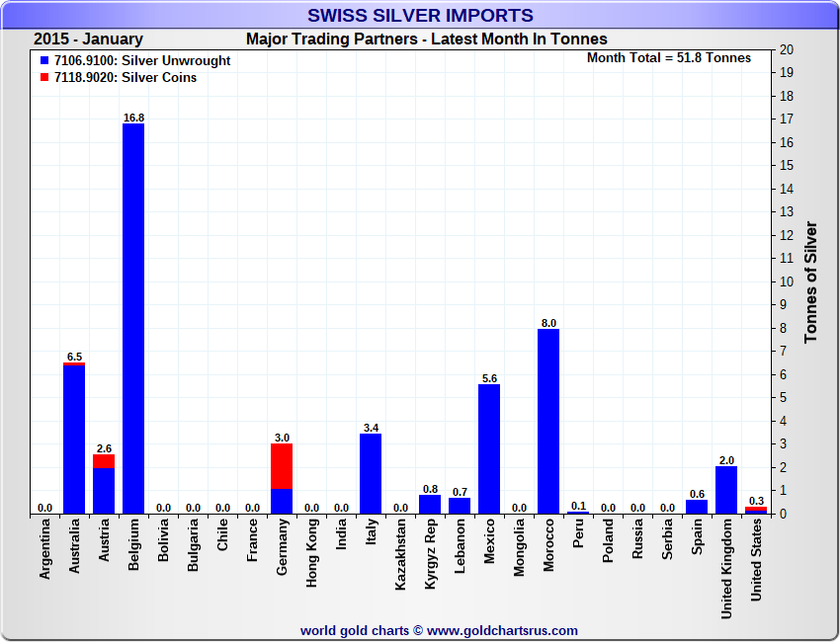Click the '16.8' value label above Belgium
This screenshot has width=840, height=642.
(x=133, y=118)
